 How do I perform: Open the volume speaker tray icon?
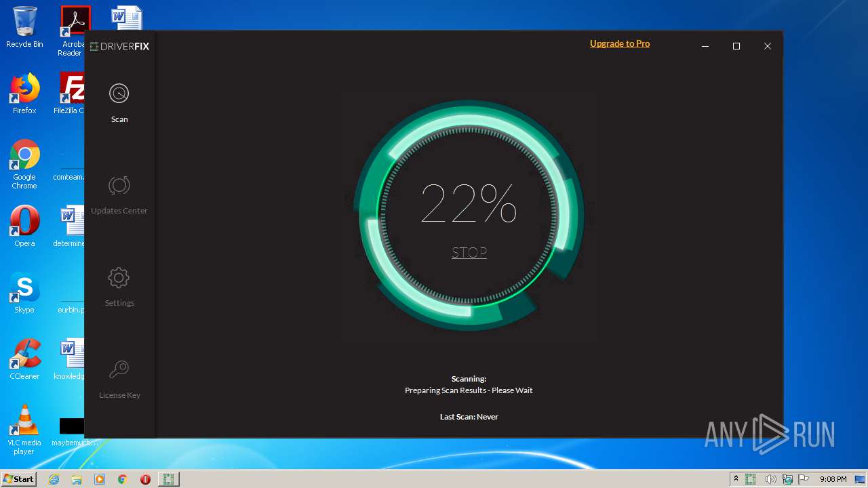770,479
